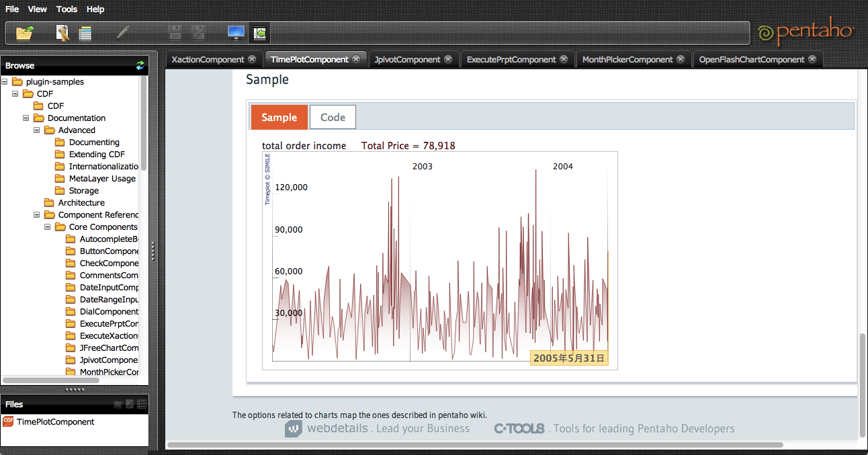Screen dimensions: 868x455
Task: Click the New Analysis grid icon
Action: pyautogui.click(x=85, y=33)
